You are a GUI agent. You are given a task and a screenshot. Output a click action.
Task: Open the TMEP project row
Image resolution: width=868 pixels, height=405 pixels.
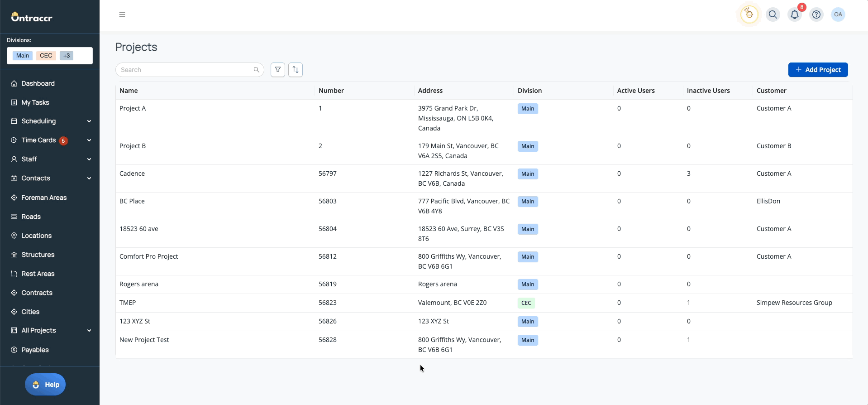tap(128, 303)
